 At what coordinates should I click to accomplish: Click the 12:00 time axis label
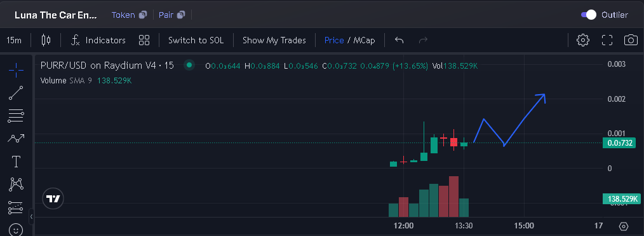[403, 226]
